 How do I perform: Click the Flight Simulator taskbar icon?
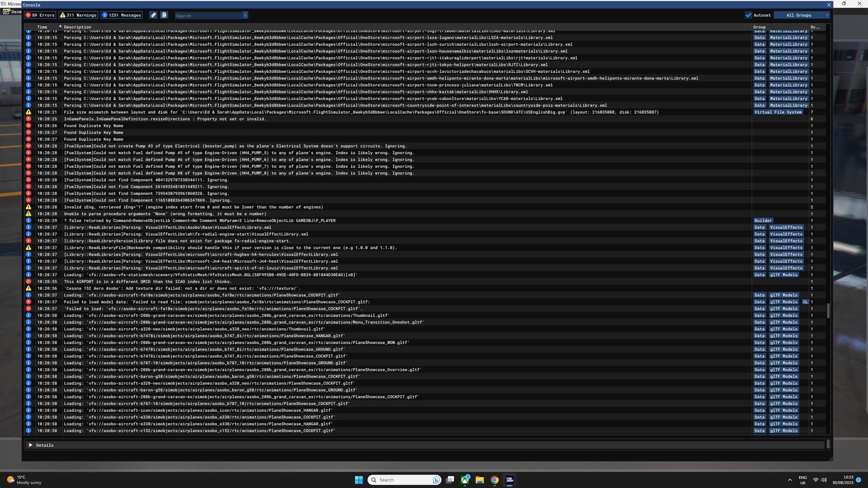point(509,480)
